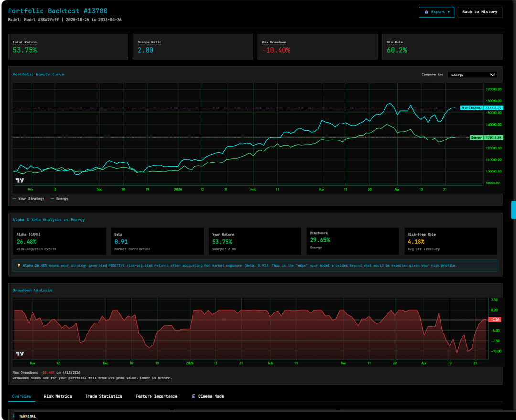Screen dimensions: 516x420
Task: Click the Terminal icon in bottom bar
Action: click(14, 416)
